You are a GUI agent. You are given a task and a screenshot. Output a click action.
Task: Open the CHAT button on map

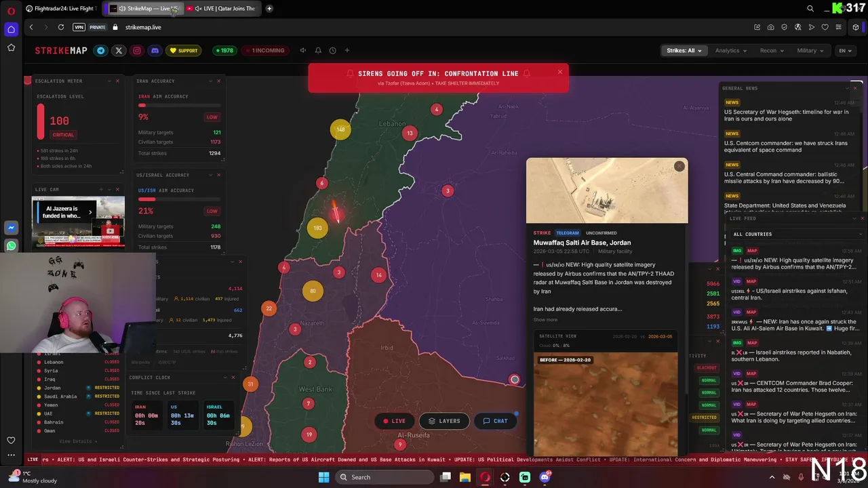[495, 421]
